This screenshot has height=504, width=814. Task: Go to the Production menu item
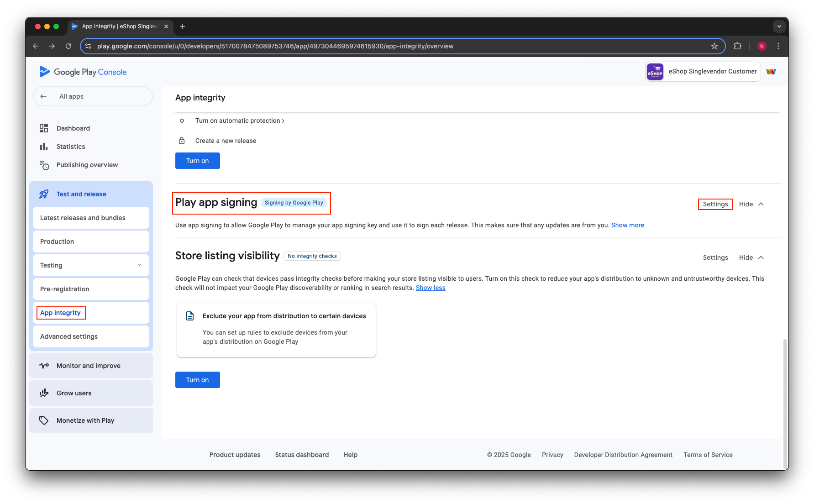(57, 241)
